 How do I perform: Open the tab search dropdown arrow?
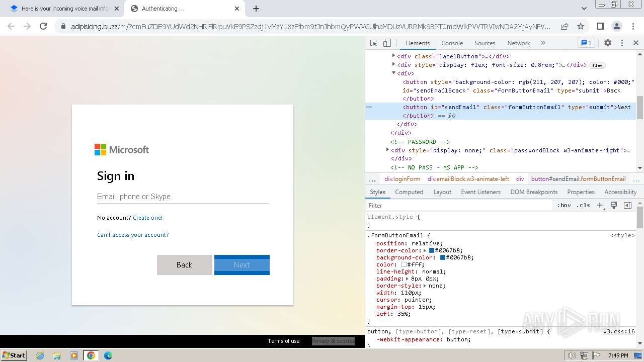coord(584,9)
